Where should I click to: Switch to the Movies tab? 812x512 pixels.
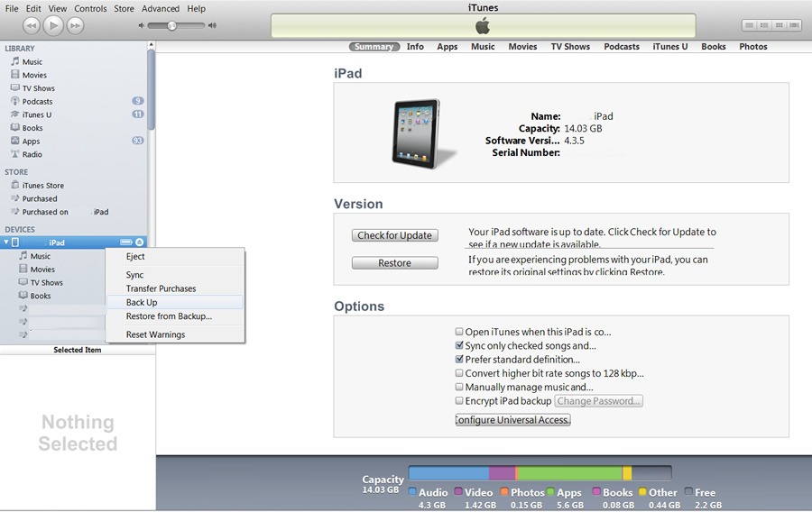click(522, 47)
